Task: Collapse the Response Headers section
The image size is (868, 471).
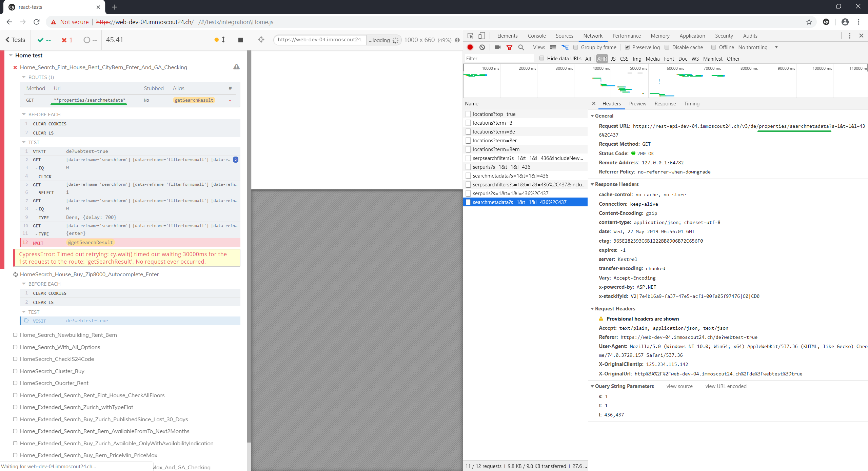Action: 592,184
